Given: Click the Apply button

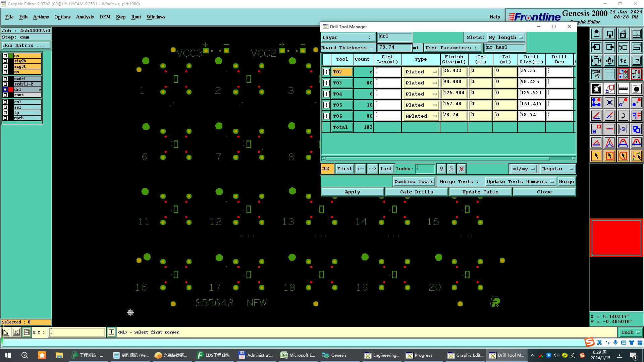Looking at the screenshot, I should [353, 192].
